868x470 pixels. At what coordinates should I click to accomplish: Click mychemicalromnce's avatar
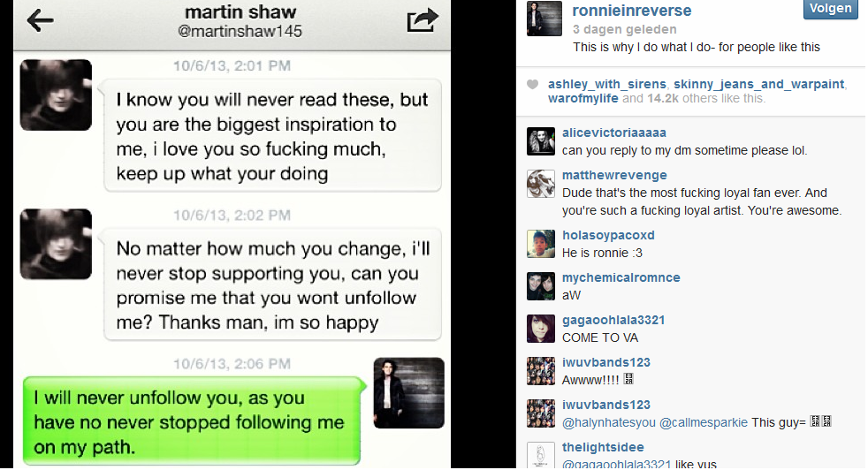point(540,286)
